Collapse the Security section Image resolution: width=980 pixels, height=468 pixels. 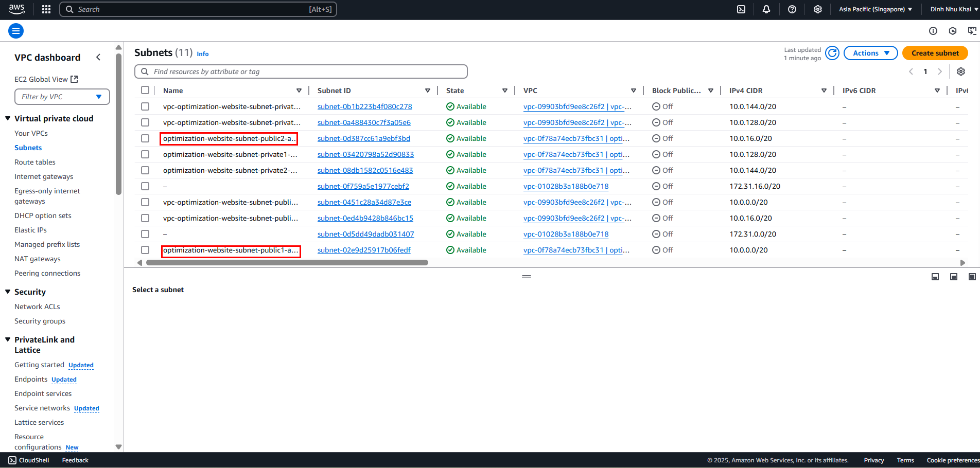[x=8, y=292]
